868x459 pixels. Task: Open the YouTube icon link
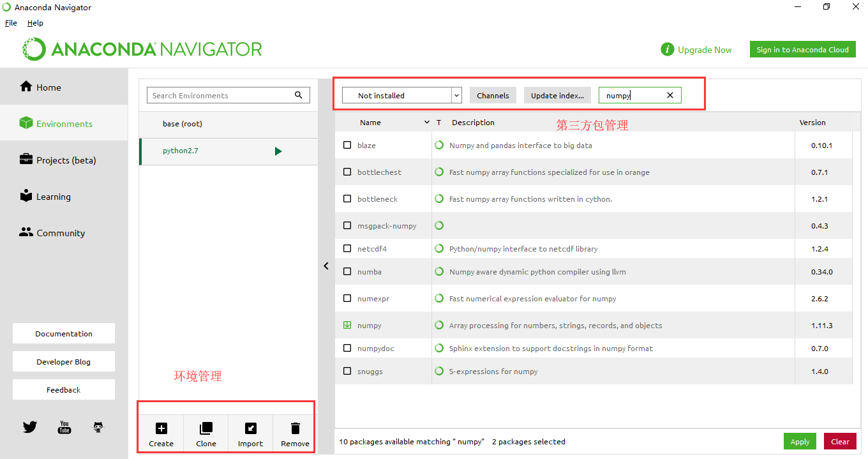[x=64, y=427]
